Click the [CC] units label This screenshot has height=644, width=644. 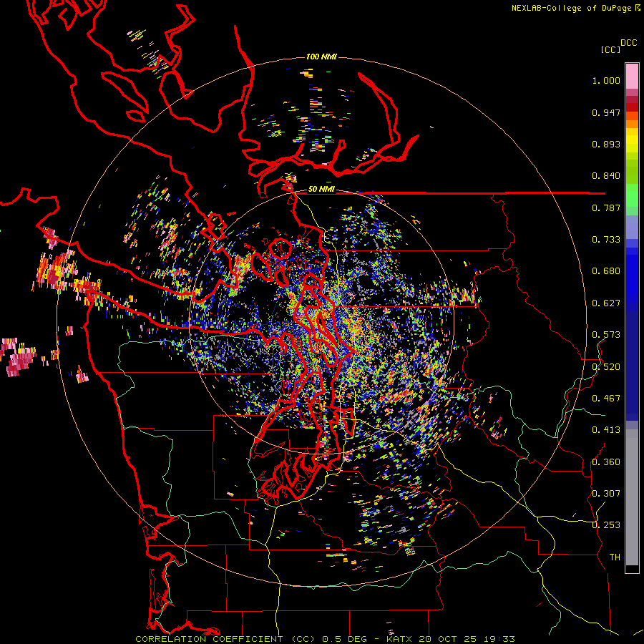(x=610, y=49)
